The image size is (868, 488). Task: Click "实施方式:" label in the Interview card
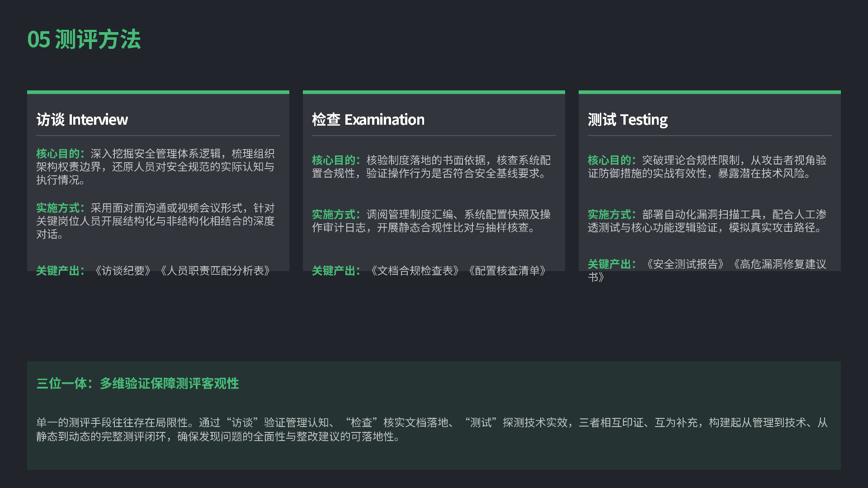[61, 208]
